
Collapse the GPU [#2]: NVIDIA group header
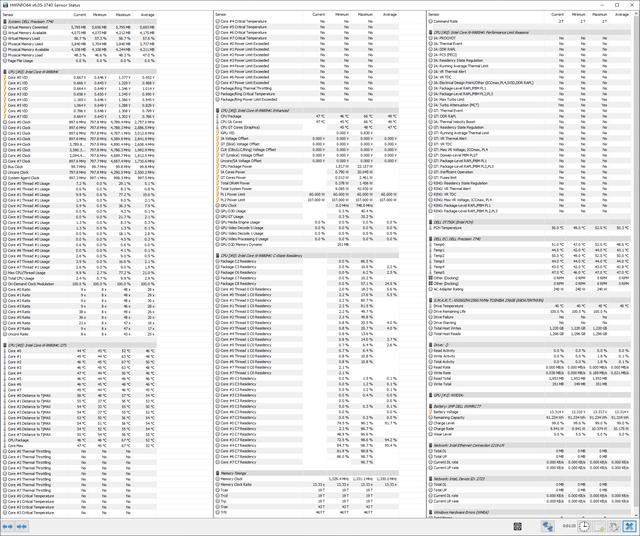[529, 395]
